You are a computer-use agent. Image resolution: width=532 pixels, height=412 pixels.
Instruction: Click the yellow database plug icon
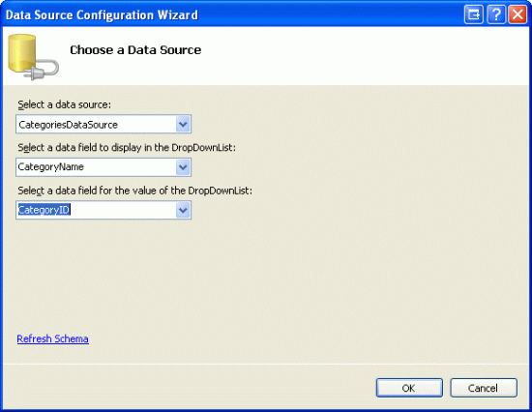33,57
